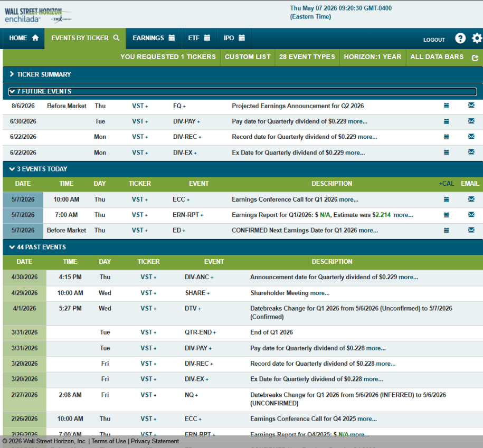The image size is (483, 448).
Task: Add the Earnings Conference Call to calendar
Action: (446, 199)
